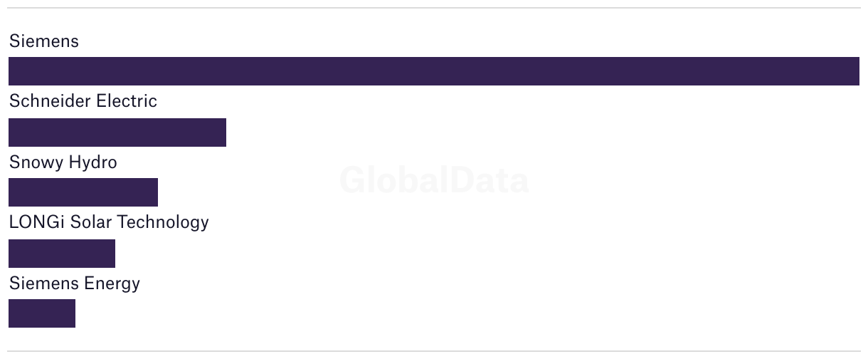The width and height of the screenshot is (868, 359).
Task: Select the shortest purple bar
Action: coord(42,313)
